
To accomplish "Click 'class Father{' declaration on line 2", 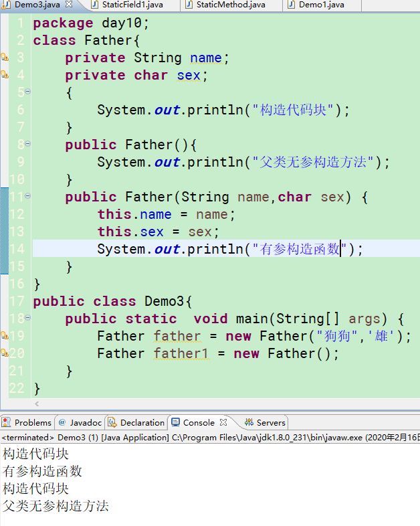I will click(x=86, y=41).
